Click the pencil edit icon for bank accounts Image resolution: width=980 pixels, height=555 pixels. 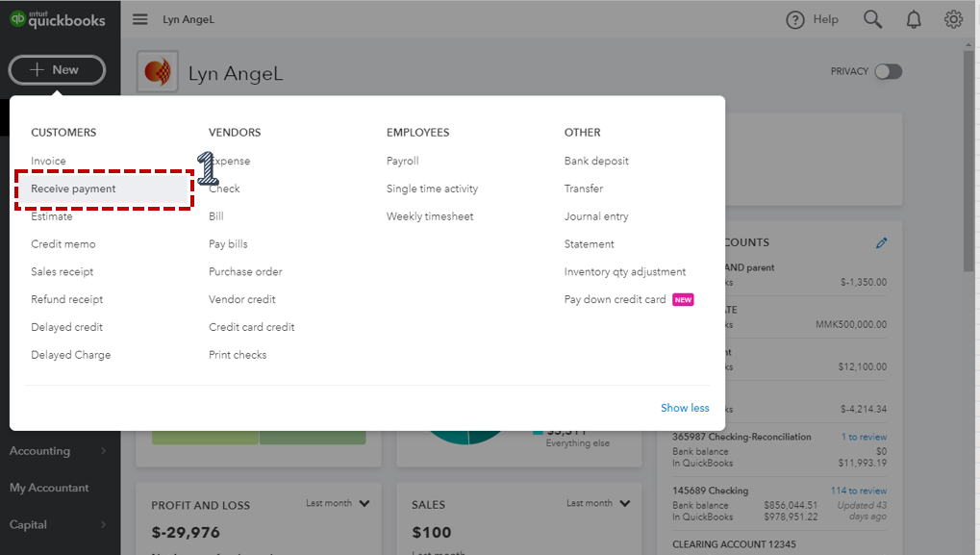coord(882,243)
